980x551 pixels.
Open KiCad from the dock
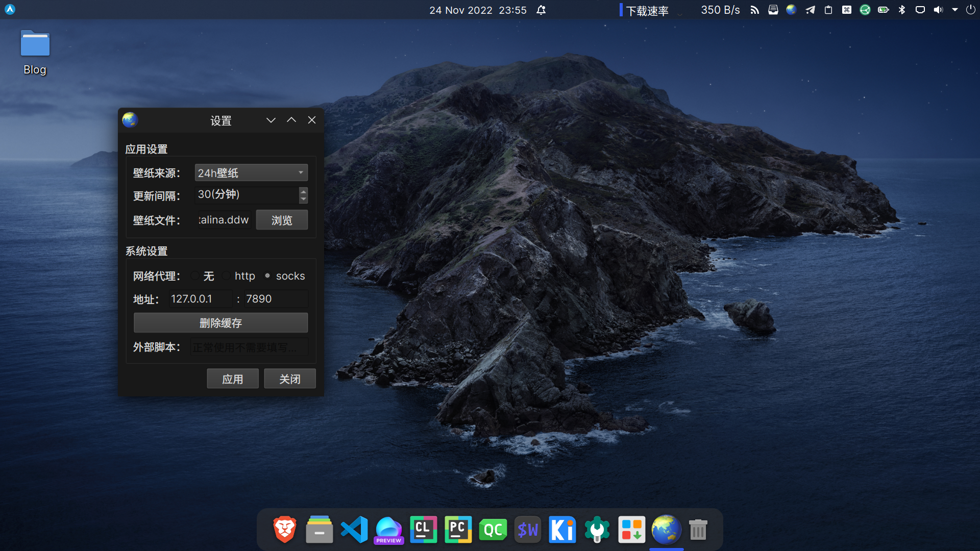(x=562, y=530)
